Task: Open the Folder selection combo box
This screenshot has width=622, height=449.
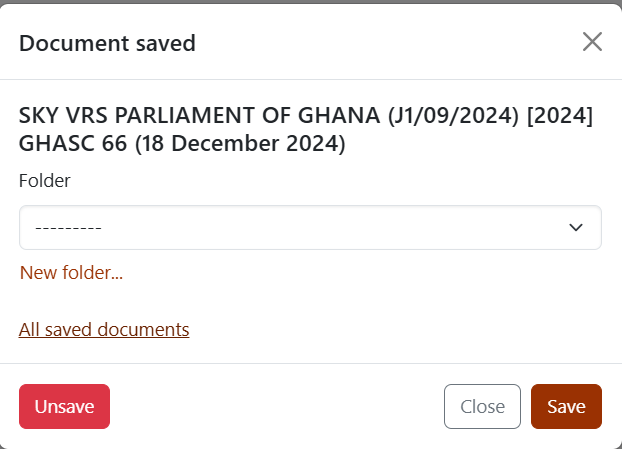Action: tap(310, 227)
